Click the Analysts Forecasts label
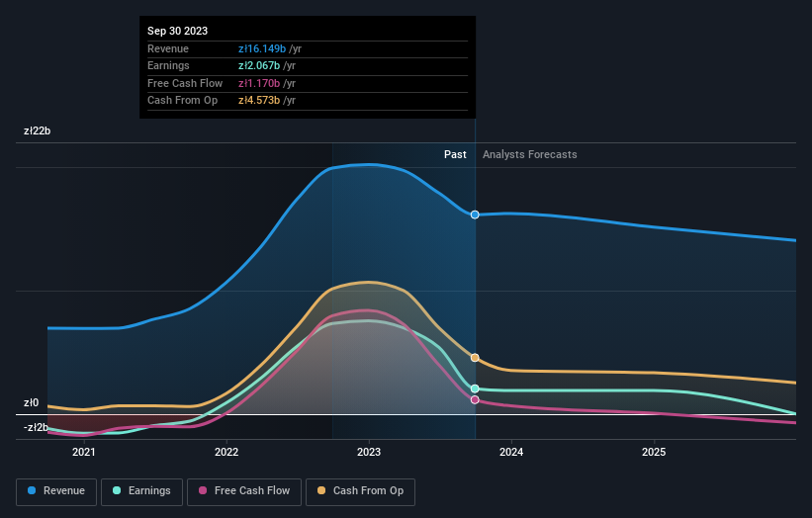 [x=530, y=154]
